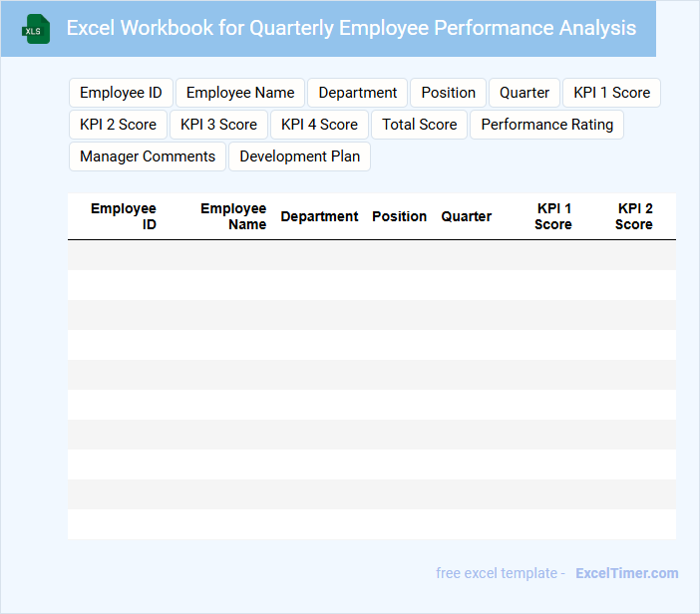Select the Development Plan tag
This screenshot has width=700, height=614.
point(299,156)
